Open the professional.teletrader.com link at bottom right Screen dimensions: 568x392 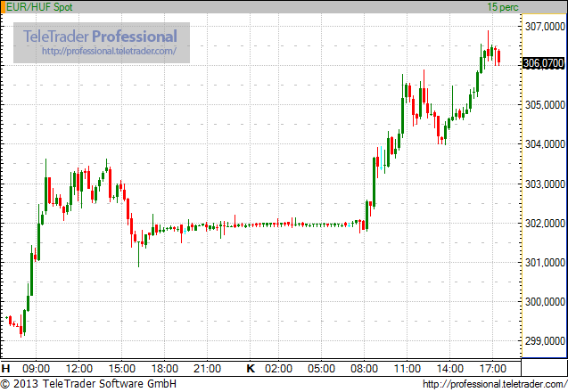[495, 384]
